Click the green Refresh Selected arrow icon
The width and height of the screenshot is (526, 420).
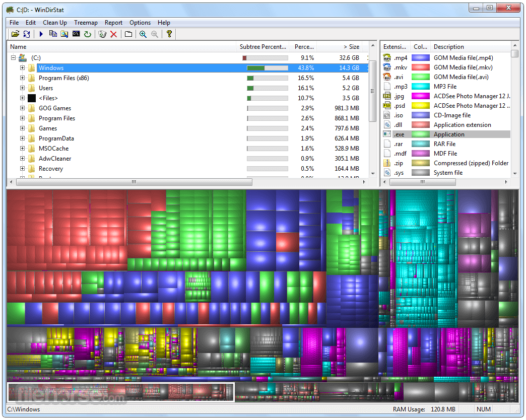pyautogui.click(x=88, y=34)
